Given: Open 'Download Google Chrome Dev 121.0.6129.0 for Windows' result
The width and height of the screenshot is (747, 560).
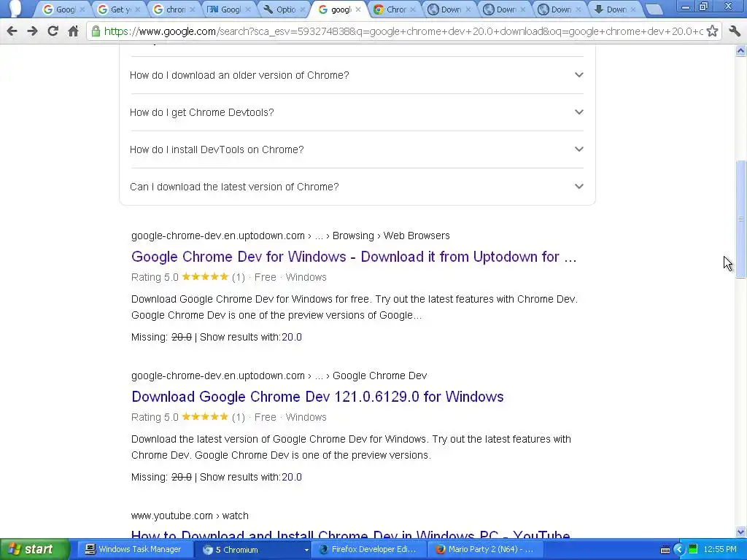Looking at the screenshot, I should point(317,397).
